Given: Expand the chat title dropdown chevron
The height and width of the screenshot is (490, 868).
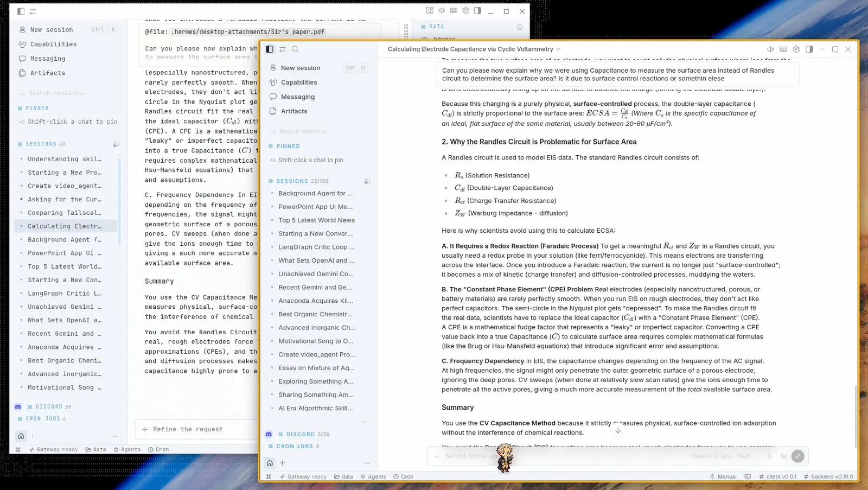Looking at the screenshot, I should pos(559,49).
